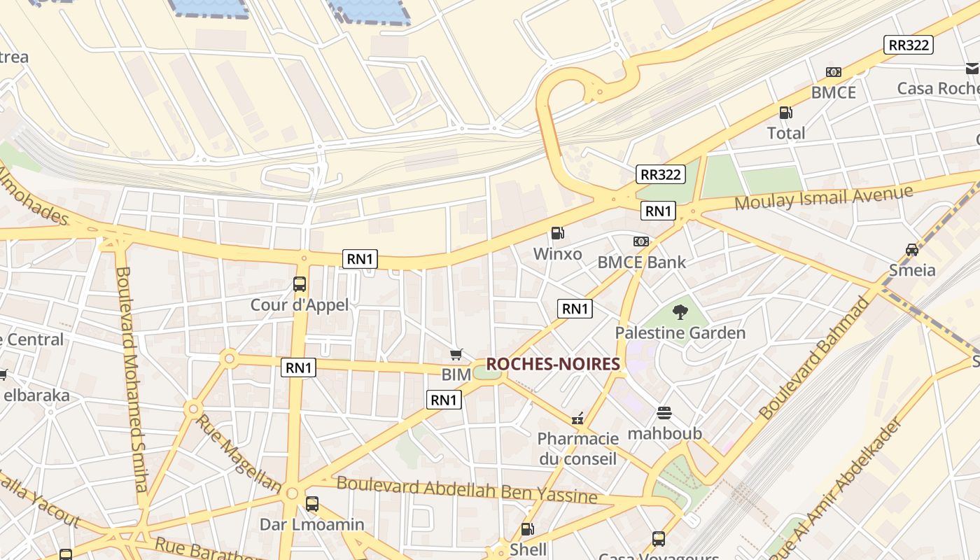980x560 pixels.
Task: Click the RR322 road shield near Total
Action: click(909, 45)
